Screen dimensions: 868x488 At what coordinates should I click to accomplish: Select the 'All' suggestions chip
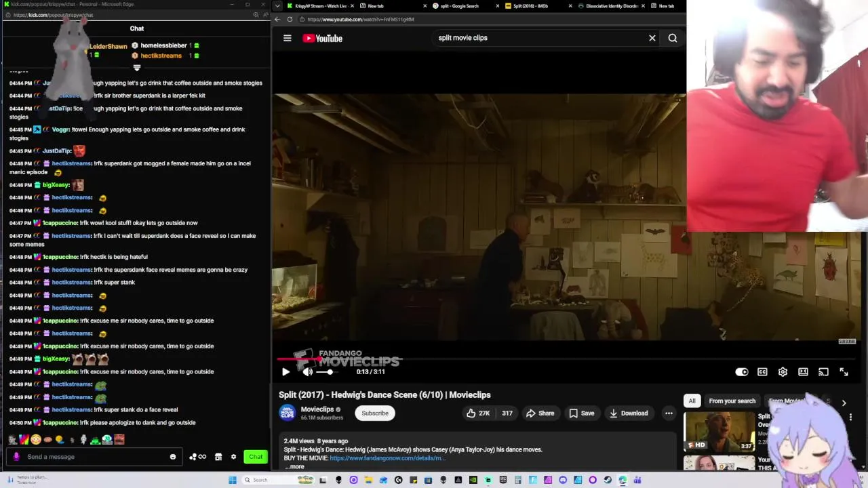click(692, 401)
